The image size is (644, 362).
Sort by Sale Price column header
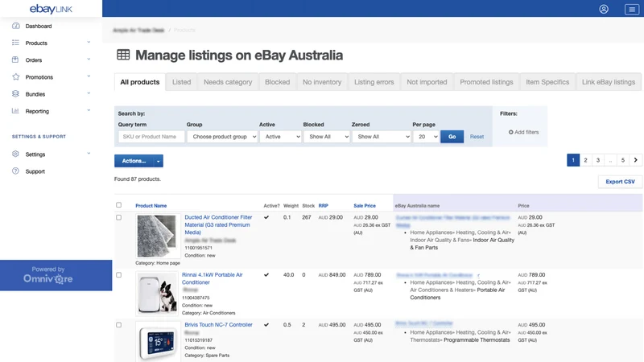click(365, 206)
